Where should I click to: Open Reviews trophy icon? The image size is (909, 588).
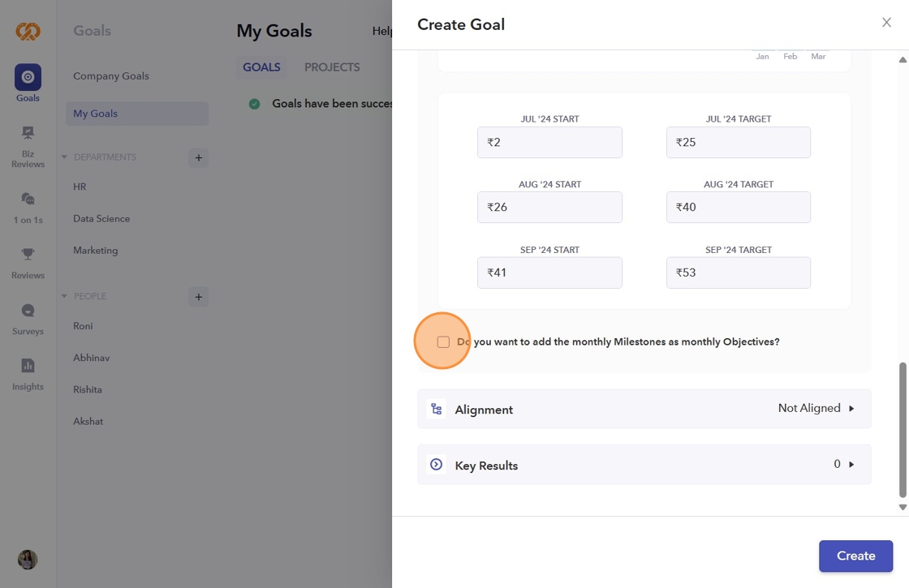pos(28,255)
